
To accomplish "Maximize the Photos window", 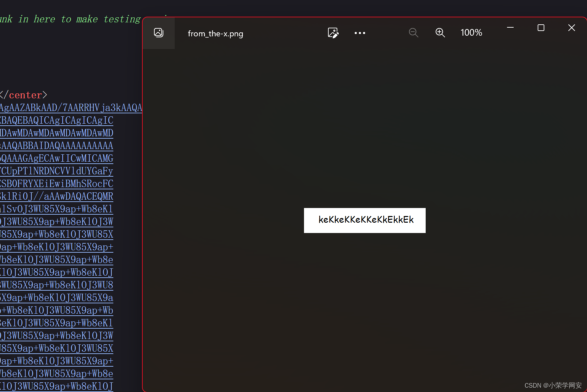I will point(541,28).
